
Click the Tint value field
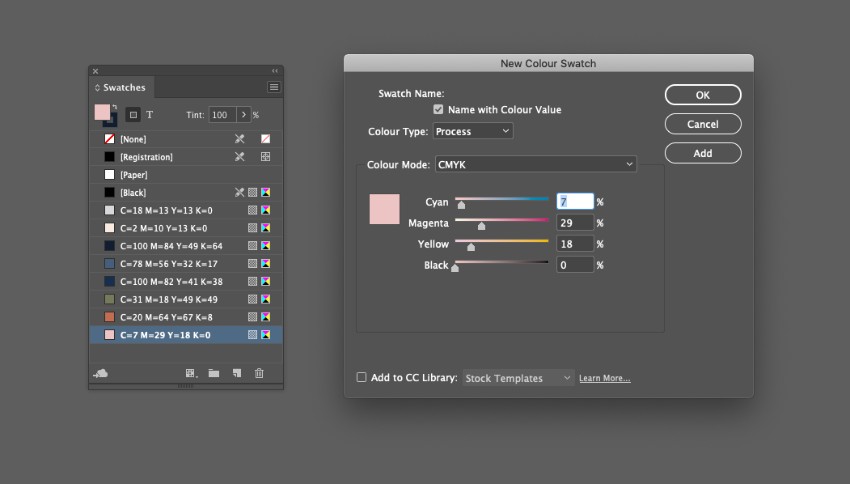click(222, 115)
